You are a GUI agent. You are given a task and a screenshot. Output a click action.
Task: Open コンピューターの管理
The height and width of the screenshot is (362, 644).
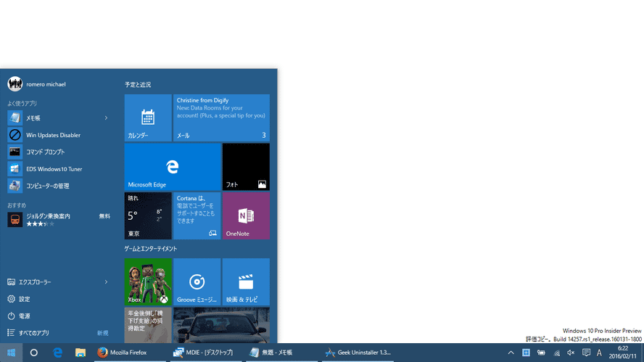click(x=58, y=186)
